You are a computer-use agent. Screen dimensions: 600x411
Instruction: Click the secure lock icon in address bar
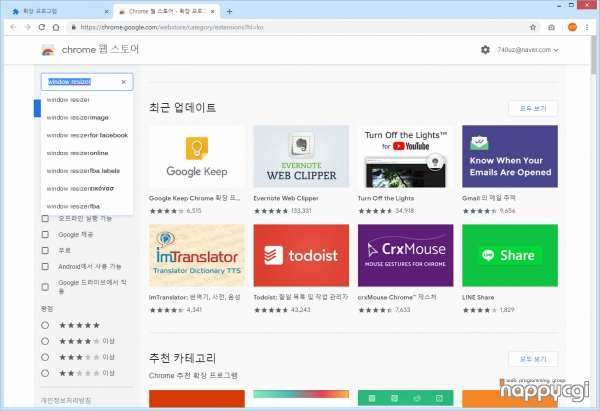(73, 27)
